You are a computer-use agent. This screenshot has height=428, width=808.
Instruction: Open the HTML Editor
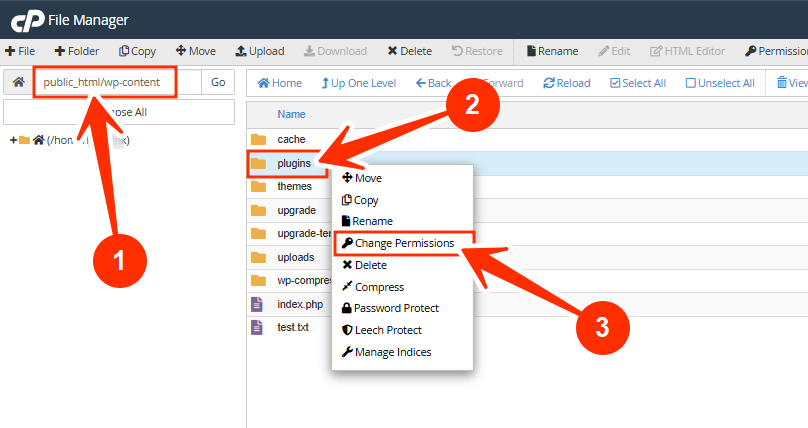[687, 51]
